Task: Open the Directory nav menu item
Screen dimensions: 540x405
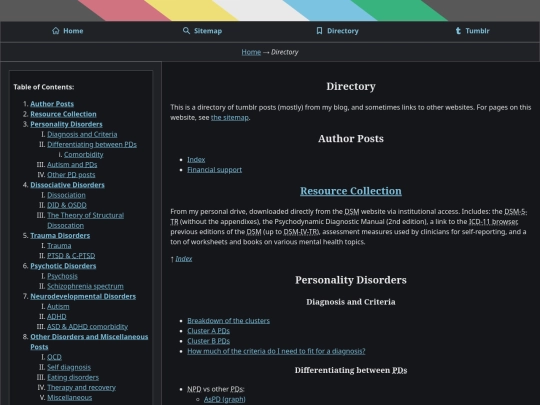Action: click(337, 31)
